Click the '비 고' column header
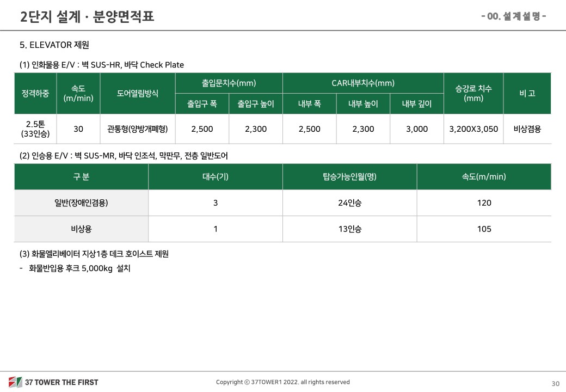This screenshot has width=566, height=392. [x=527, y=93]
